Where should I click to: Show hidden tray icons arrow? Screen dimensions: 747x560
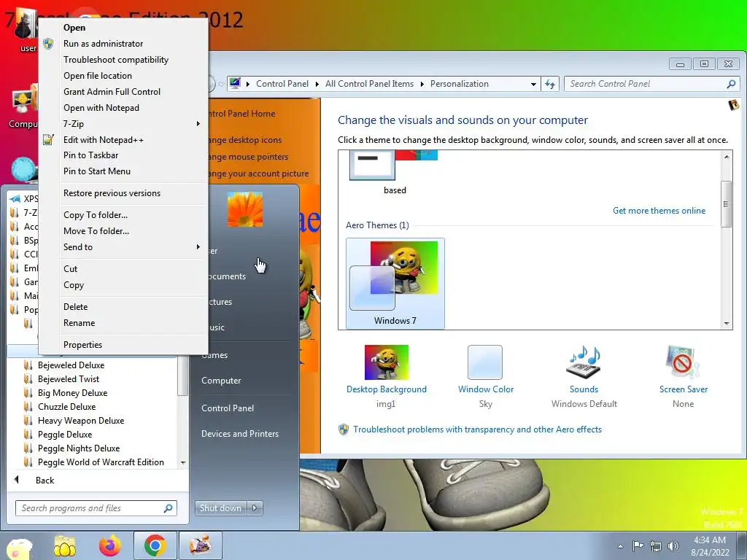620,546
